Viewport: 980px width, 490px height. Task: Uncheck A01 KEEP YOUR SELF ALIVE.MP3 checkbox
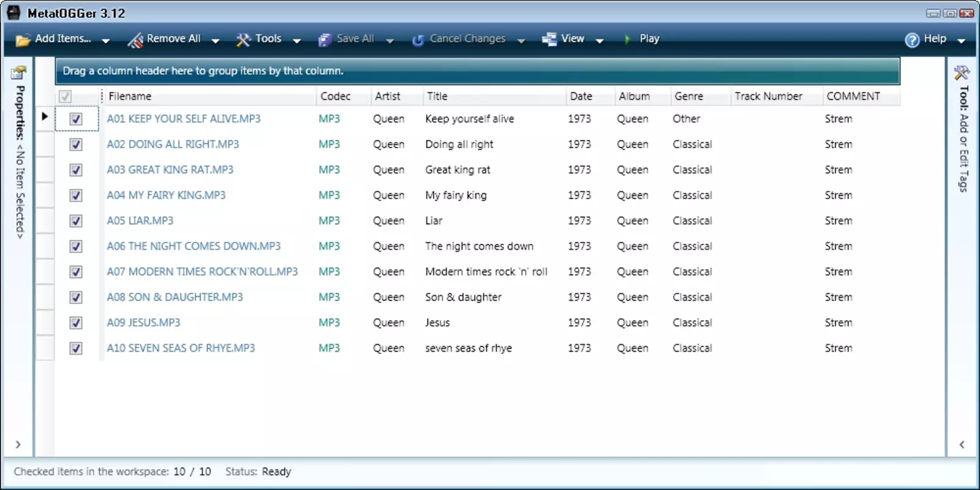point(76,119)
